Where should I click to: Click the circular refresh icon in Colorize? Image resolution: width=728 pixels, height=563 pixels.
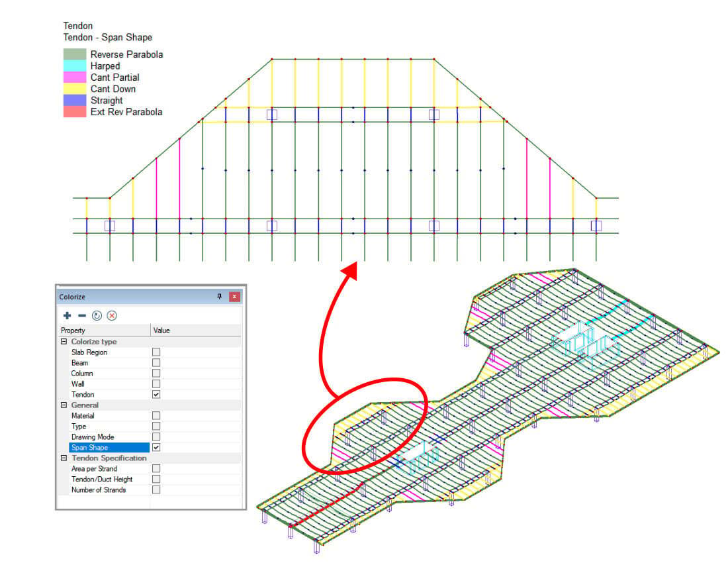(x=97, y=316)
